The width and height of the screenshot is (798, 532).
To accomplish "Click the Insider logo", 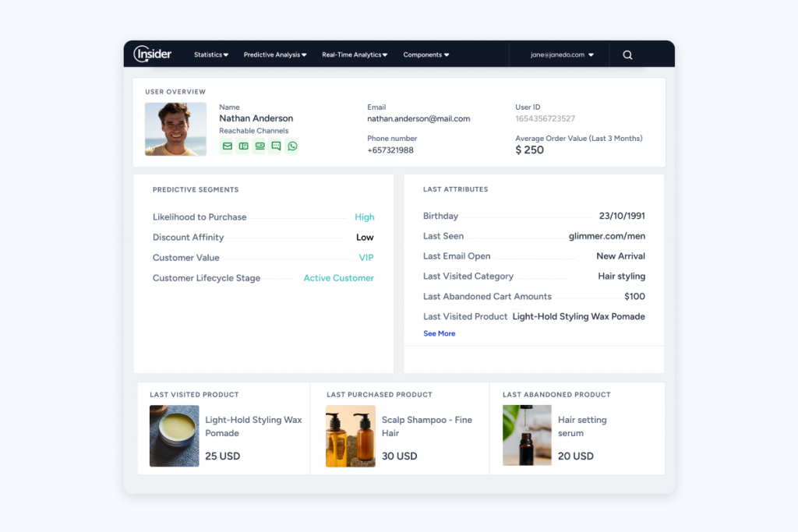I will point(151,54).
